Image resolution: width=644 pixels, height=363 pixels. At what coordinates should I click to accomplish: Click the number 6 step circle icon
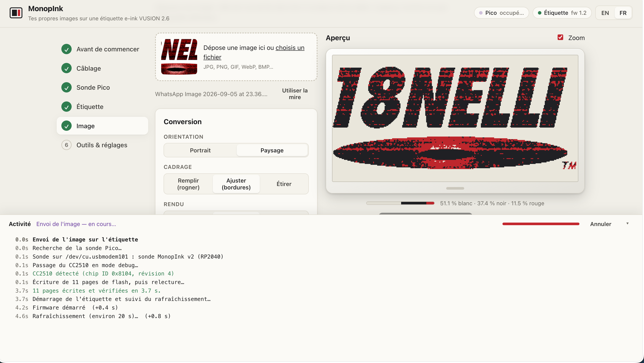click(66, 145)
